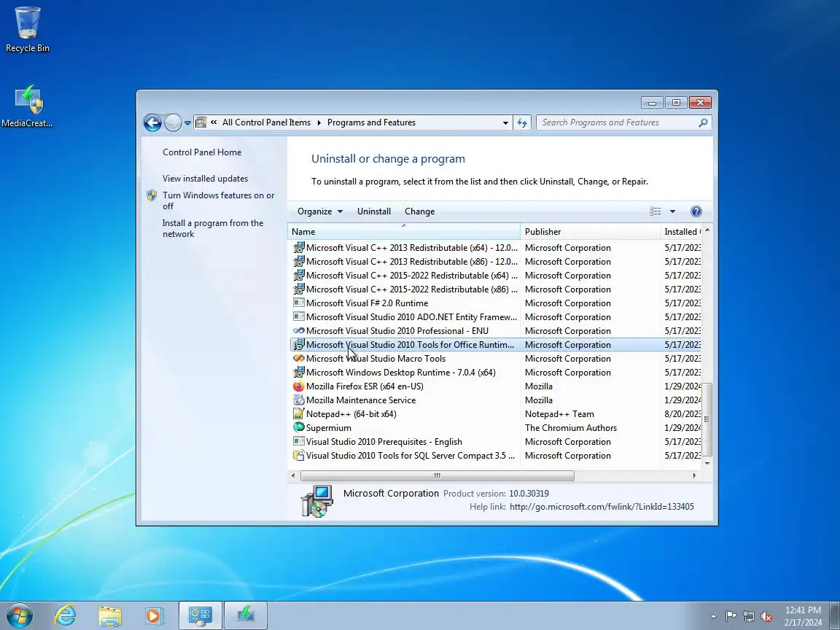Open the Windows Start orb
The height and width of the screenshot is (630, 840).
[20, 615]
